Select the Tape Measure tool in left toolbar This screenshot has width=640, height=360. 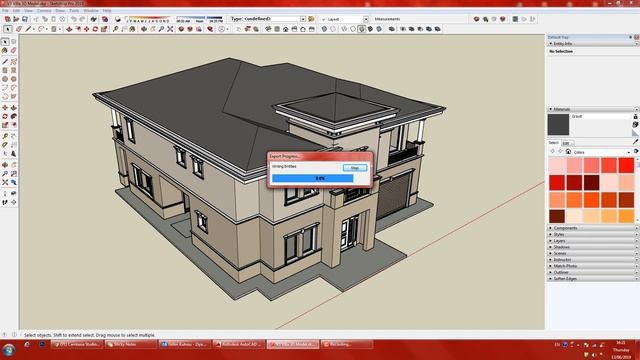coord(5,136)
